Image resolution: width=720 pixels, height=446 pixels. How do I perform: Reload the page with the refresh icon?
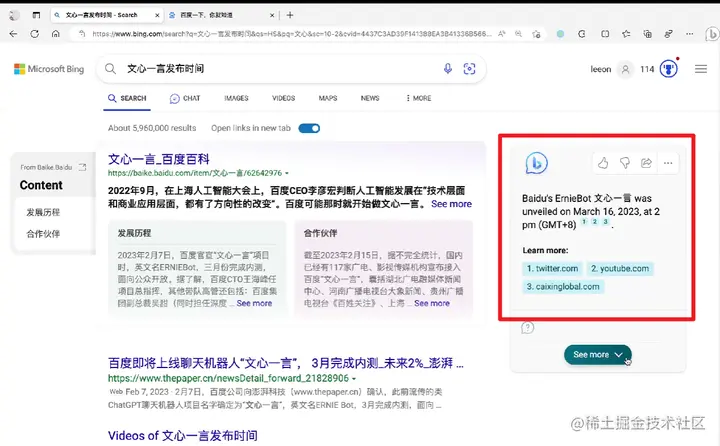point(34,34)
